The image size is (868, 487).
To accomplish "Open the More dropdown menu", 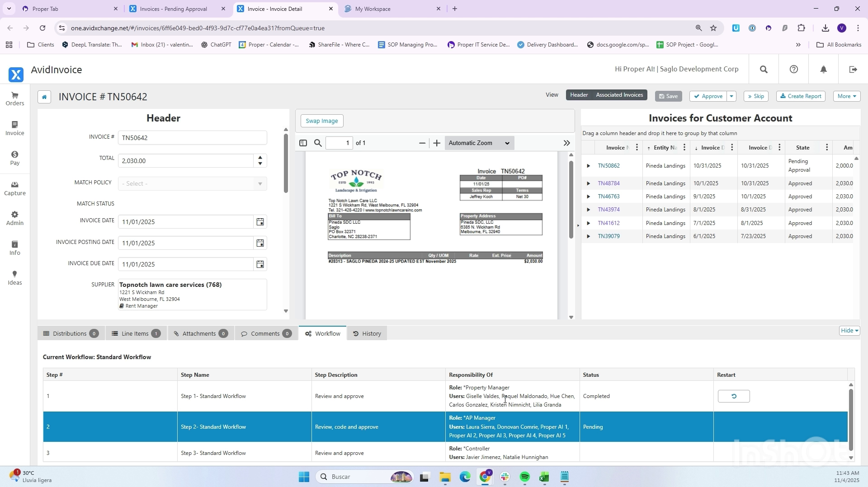I will 847,96.
